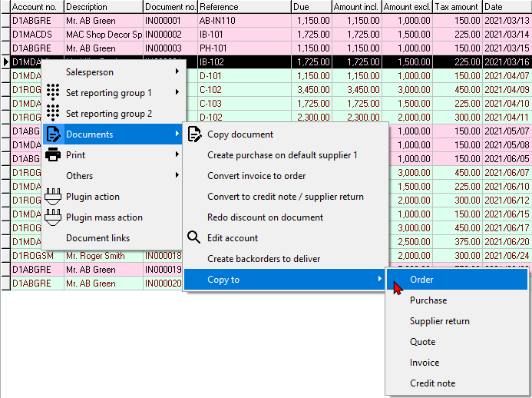This screenshot has height=398, width=532.
Task: Click the Amount excl. column header
Action: click(407, 7)
